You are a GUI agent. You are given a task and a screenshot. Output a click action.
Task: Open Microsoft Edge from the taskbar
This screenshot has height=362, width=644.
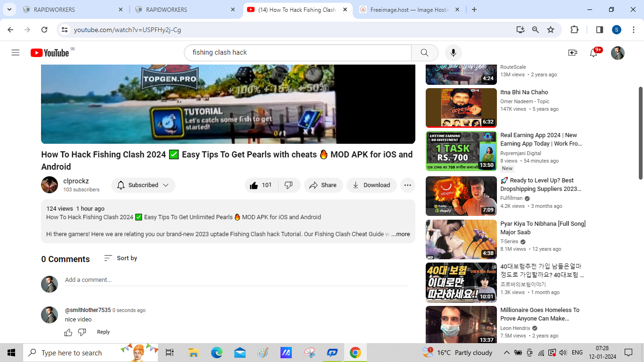coord(216,353)
